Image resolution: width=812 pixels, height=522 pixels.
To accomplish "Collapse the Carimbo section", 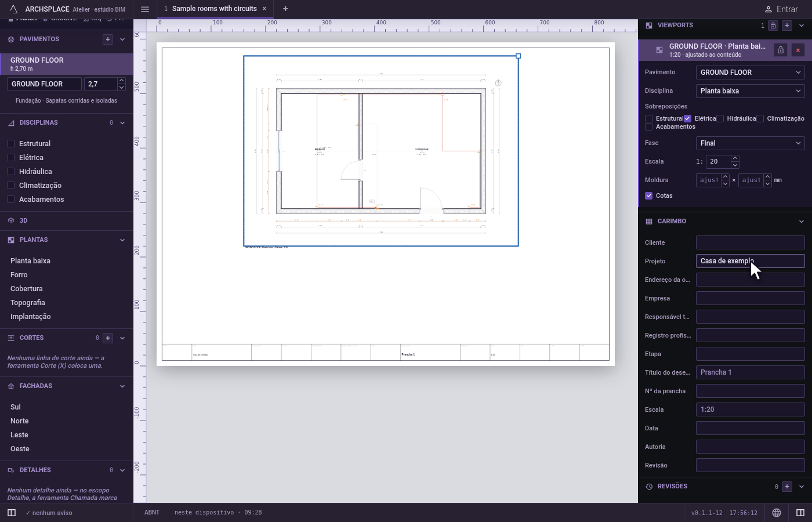I will 802,222.
